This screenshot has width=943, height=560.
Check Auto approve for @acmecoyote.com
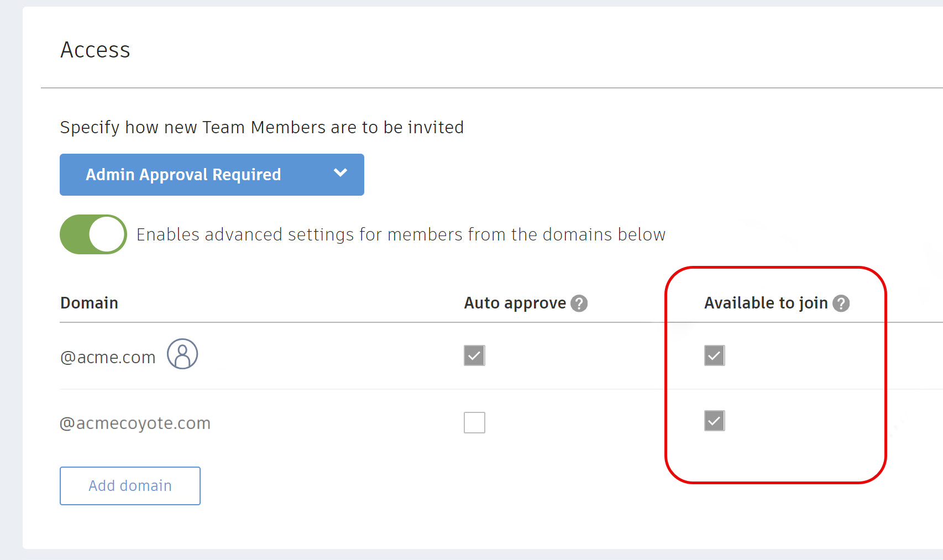pos(474,422)
